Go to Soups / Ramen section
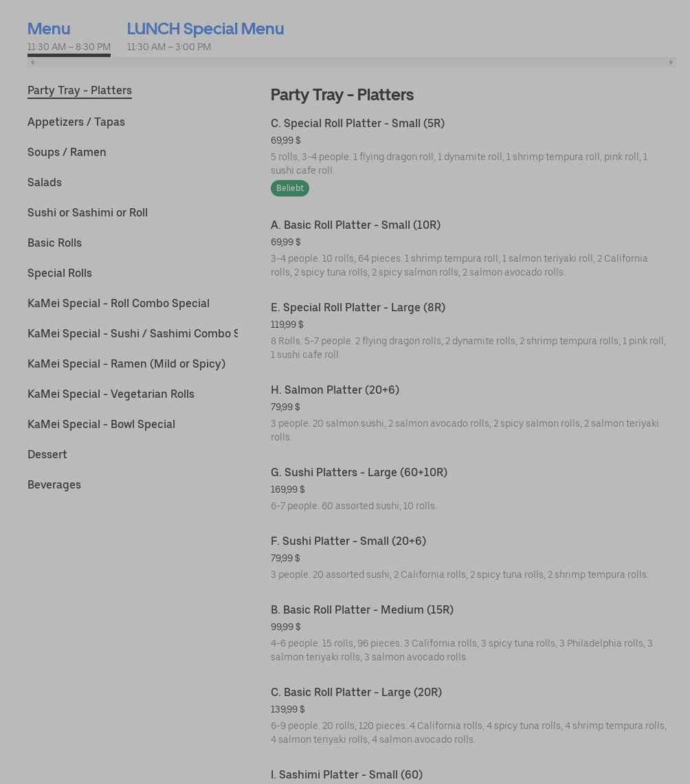690x784 pixels. tap(67, 152)
